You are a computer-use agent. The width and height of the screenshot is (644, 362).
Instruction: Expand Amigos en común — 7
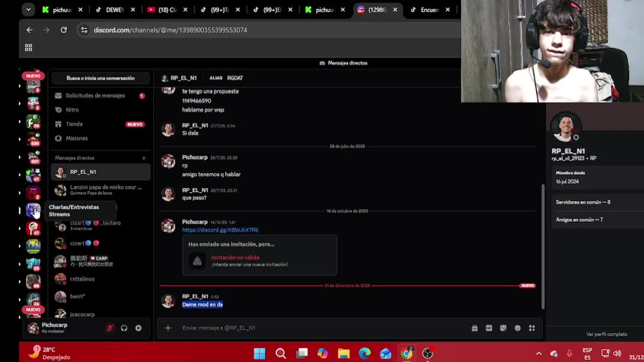[x=597, y=220]
